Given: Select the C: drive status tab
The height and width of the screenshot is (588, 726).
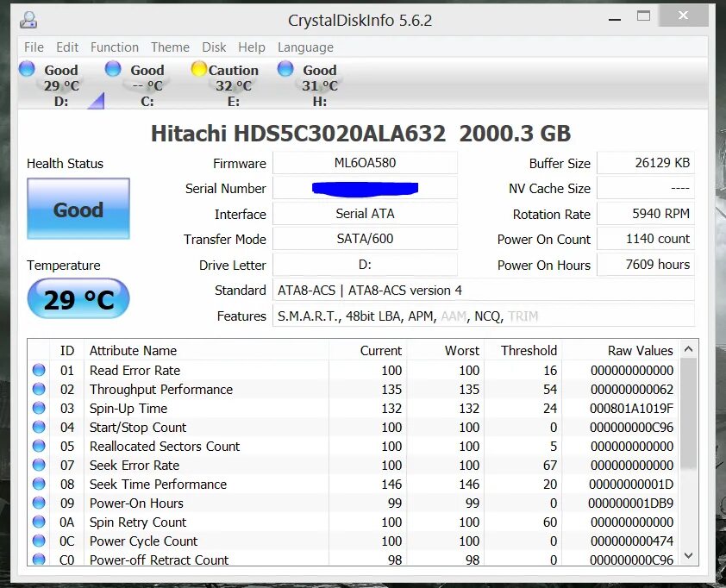Looking at the screenshot, I should click(147, 84).
